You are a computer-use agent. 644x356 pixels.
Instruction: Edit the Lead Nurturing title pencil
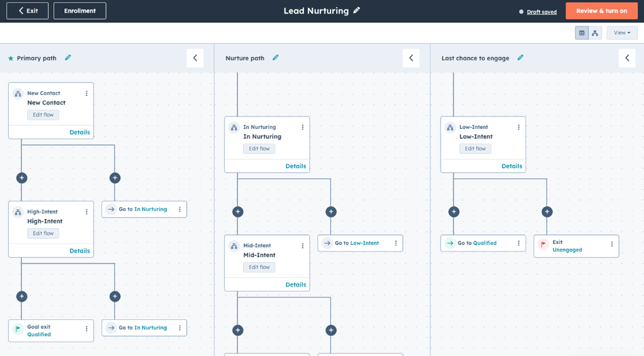(357, 10)
